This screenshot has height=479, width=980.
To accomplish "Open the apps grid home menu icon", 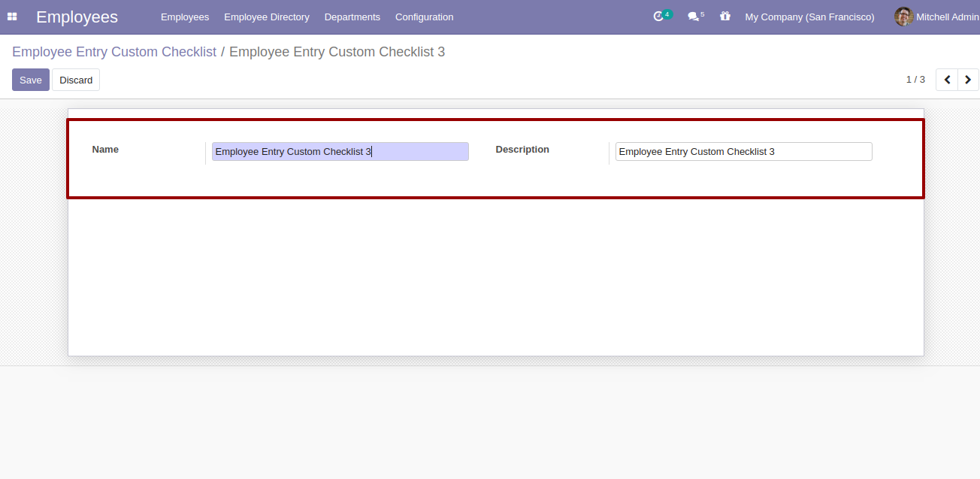I will click(12, 17).
